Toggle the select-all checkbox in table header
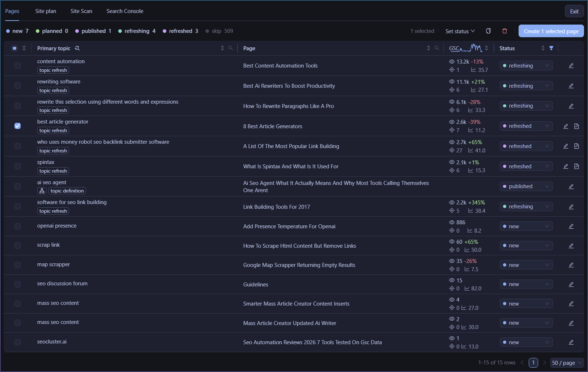The width and height of the screenshot is (588, 372). tap(14, 48)
